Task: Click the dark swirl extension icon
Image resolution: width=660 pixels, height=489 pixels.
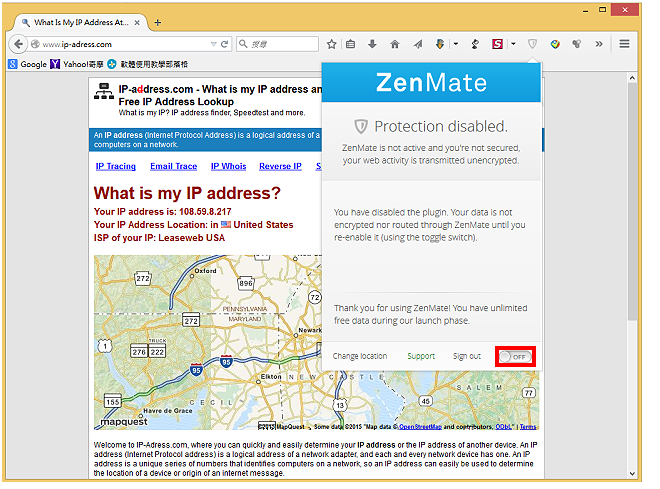Action: coord(475,44)
